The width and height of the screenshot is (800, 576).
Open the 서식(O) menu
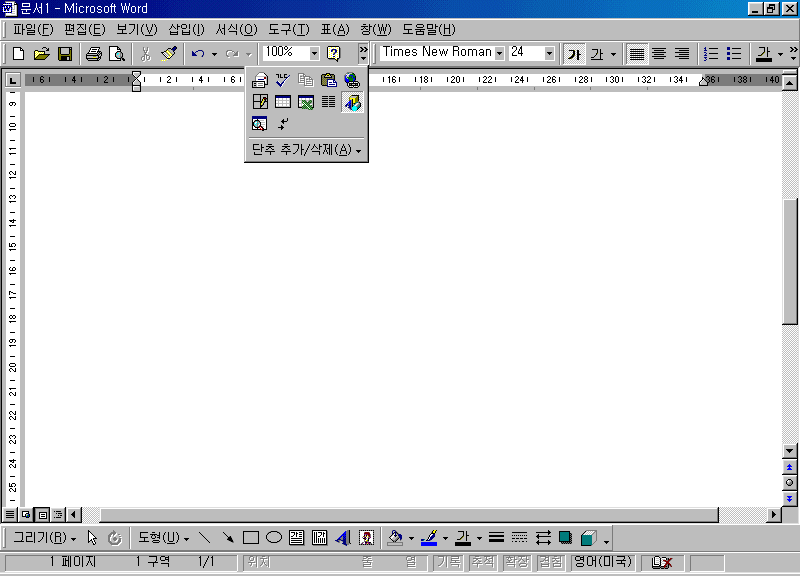[x=236, y=30]
